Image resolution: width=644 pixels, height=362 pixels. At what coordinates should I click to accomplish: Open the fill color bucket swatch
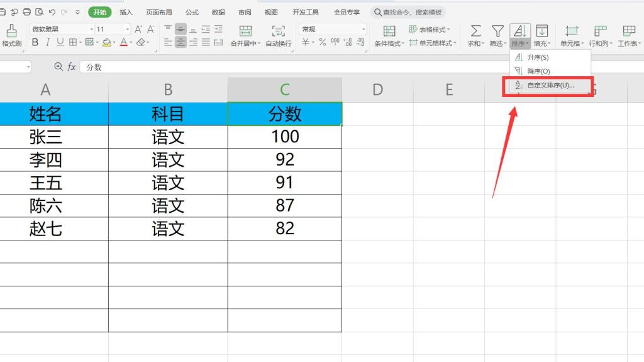tap(107, 42)
